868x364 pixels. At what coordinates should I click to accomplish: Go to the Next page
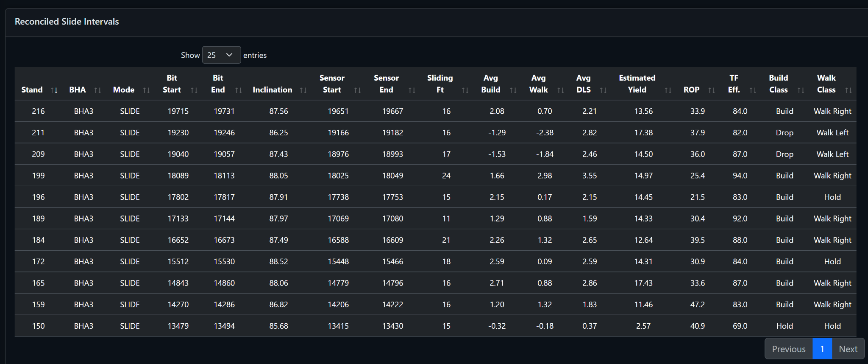(x=848, y=349)
